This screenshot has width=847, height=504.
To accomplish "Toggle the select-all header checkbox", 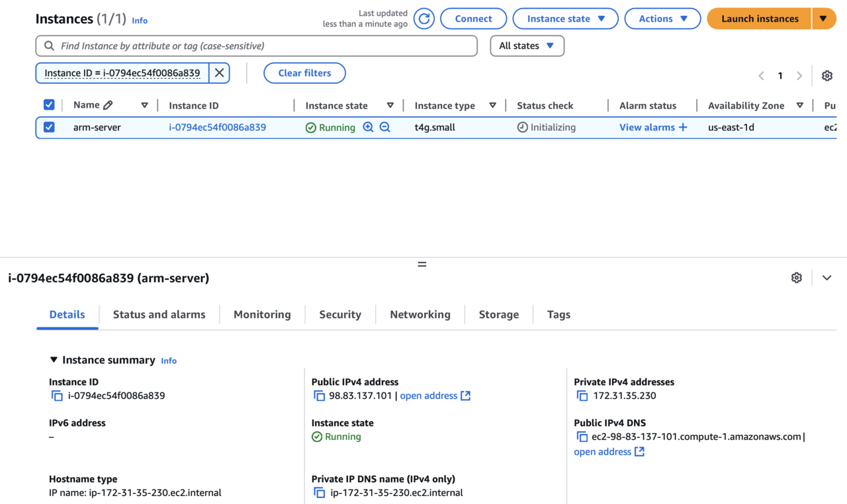I will point(49,105).
